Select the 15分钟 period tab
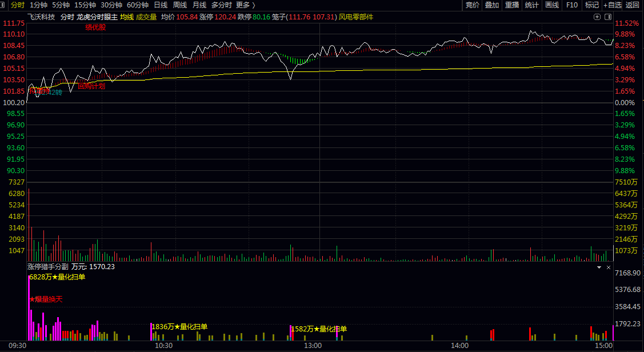Screen dimensions: 644x352 tap(85, 5)
